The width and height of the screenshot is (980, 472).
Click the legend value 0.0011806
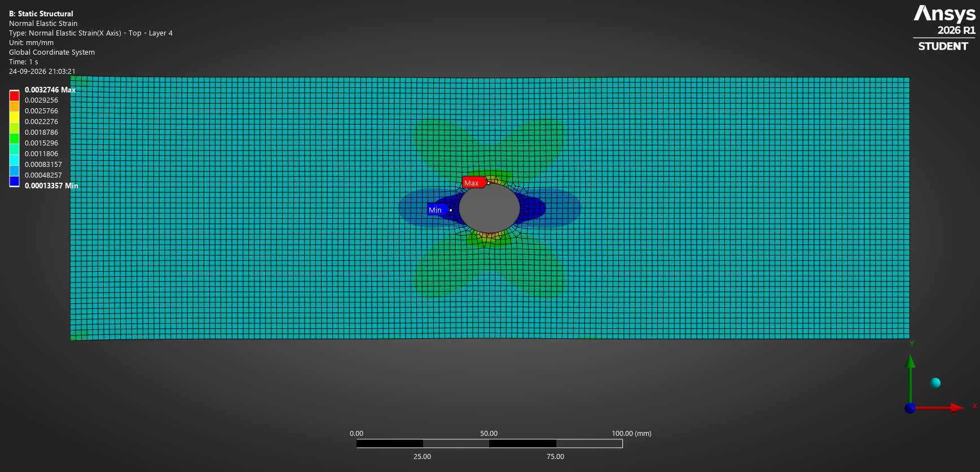coord(41,154)
